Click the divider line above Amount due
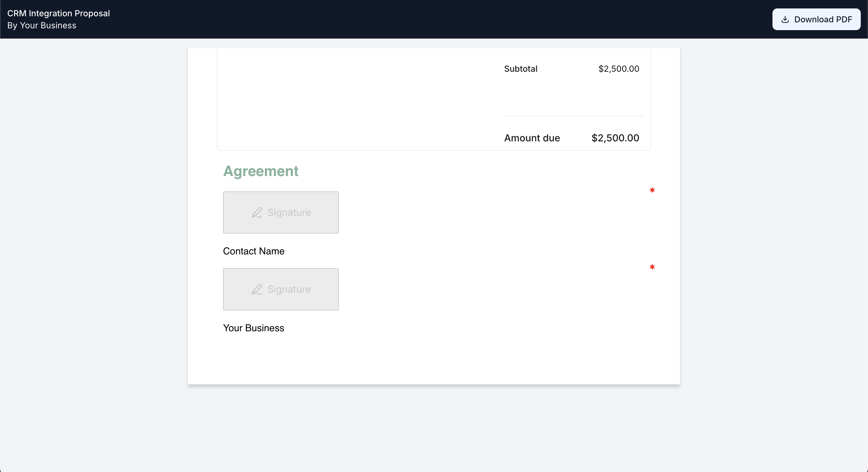The width and height of the screenshot is (868, 472). pyautogui.click(x=574, y=116)
